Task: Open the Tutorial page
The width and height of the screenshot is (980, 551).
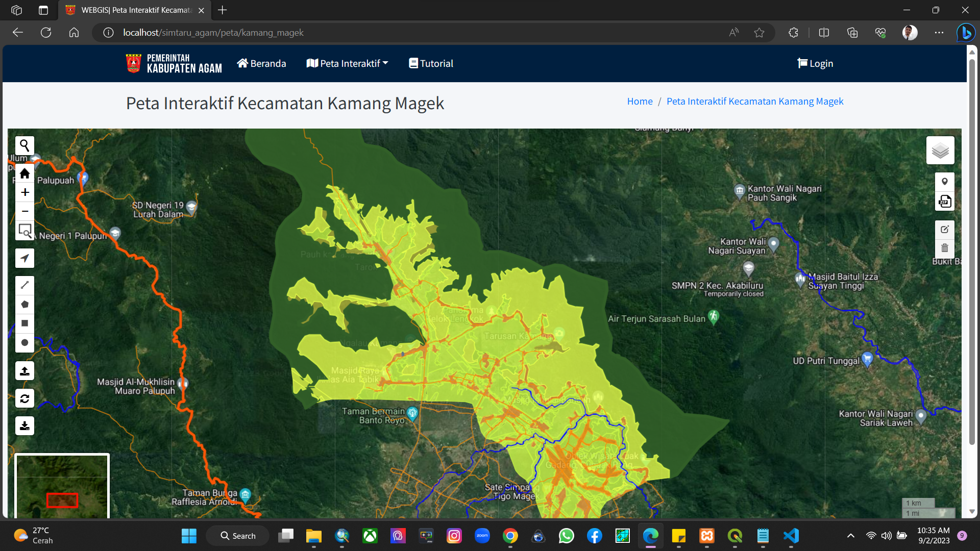Action: (x=431, y=63)
